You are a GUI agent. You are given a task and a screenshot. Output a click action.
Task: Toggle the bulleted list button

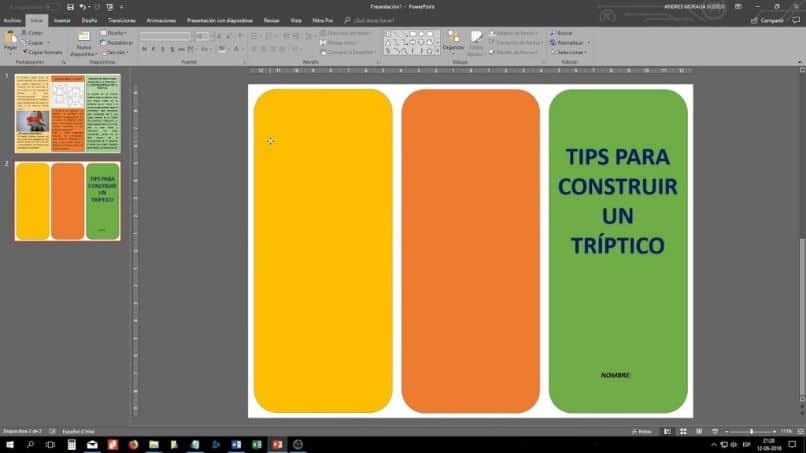point(254,36)
